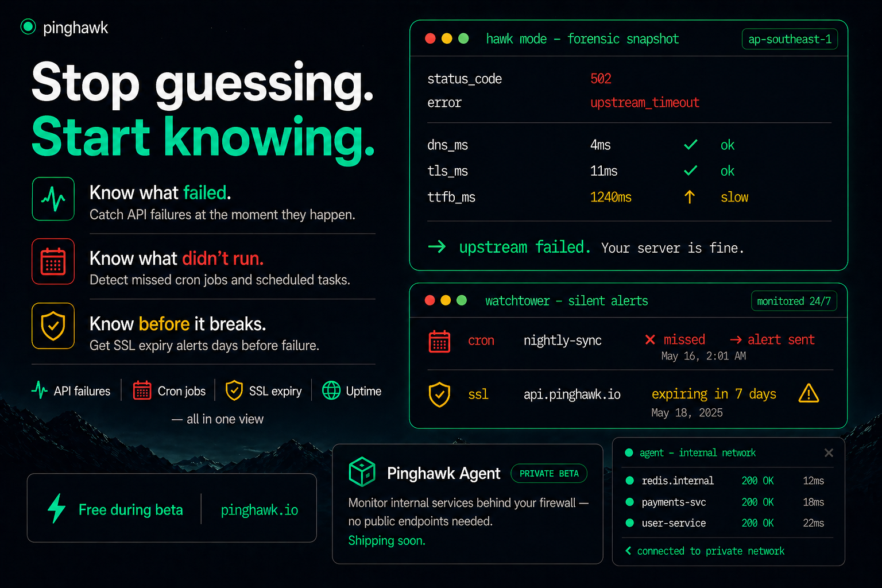Click the yellow window dot in hawk mode panel
Image resolution: width=882 pixels, height=588 pixels.
point(447,38)
